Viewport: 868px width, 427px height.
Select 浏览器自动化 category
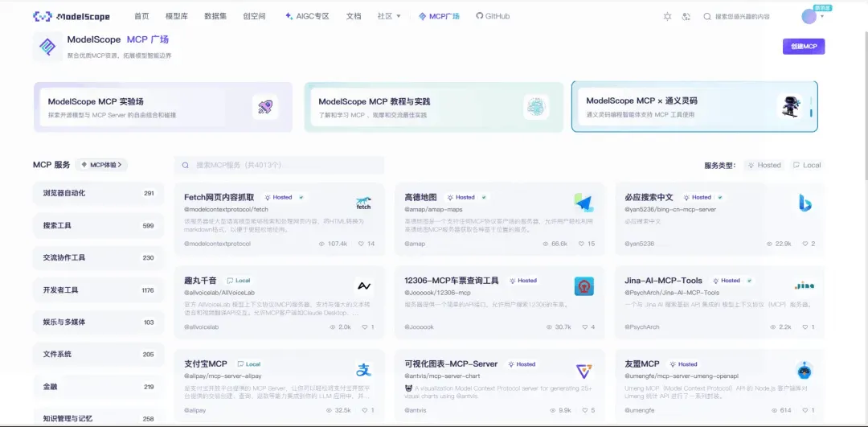click(99, 193)
